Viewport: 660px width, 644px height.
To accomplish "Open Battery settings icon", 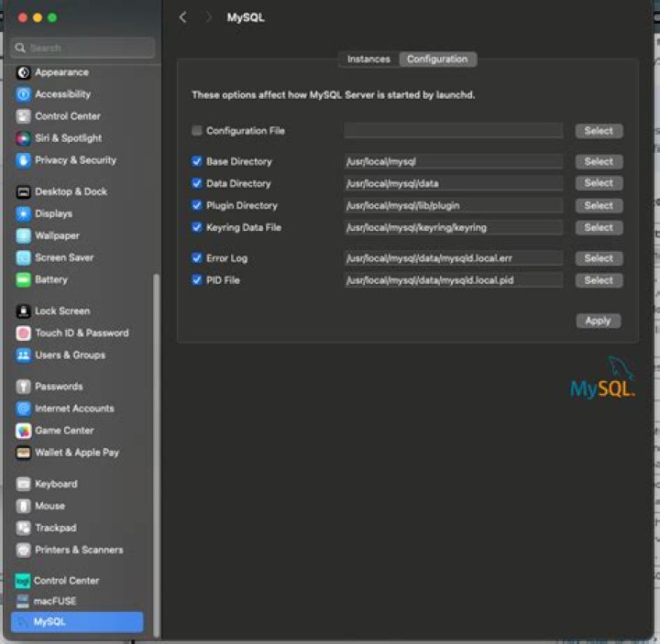I will [24, 279].
